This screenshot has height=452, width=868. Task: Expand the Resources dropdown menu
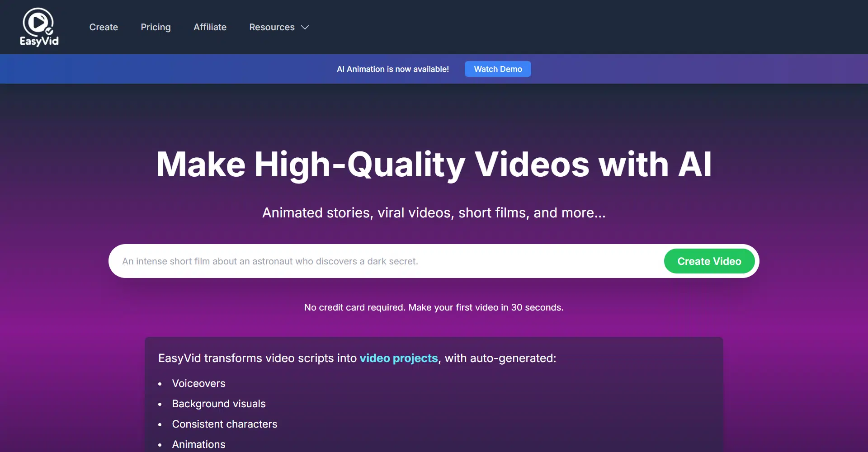point(272,27)
